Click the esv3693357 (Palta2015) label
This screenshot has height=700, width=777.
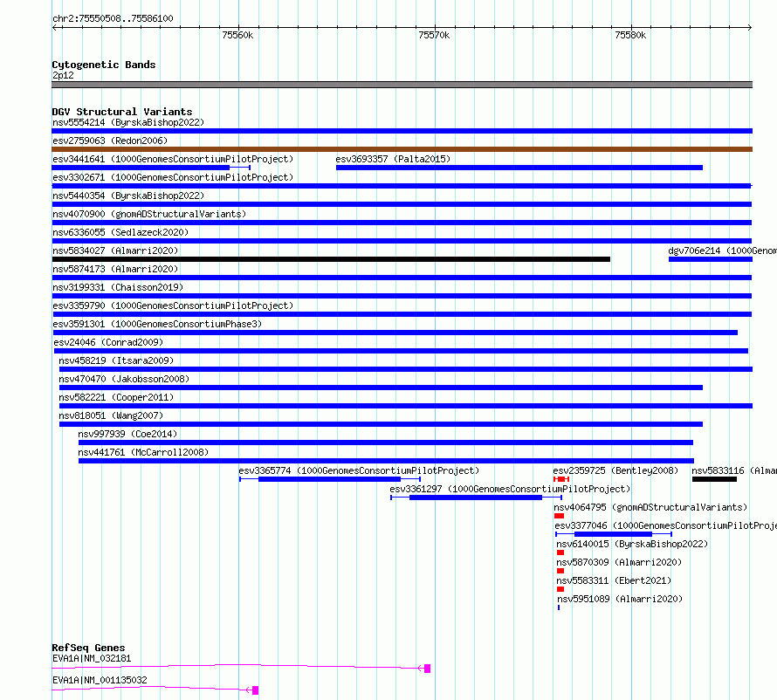coord(393,159)
